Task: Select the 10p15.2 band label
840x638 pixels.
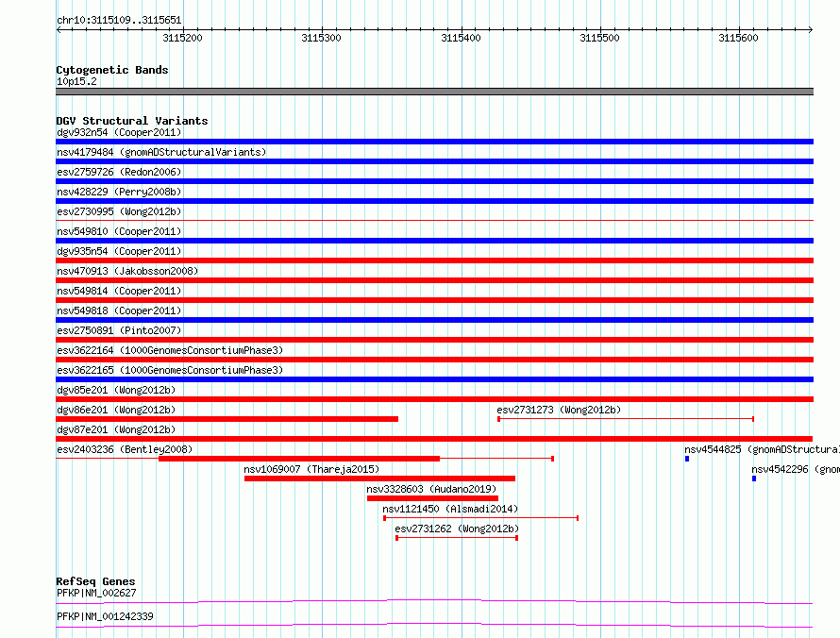Action: coord(76,81)
